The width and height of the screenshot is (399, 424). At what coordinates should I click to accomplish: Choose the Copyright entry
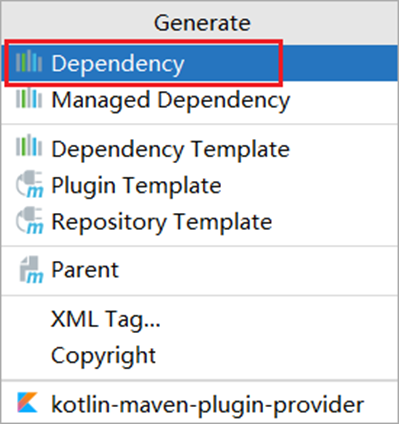(x=200, y=355)
